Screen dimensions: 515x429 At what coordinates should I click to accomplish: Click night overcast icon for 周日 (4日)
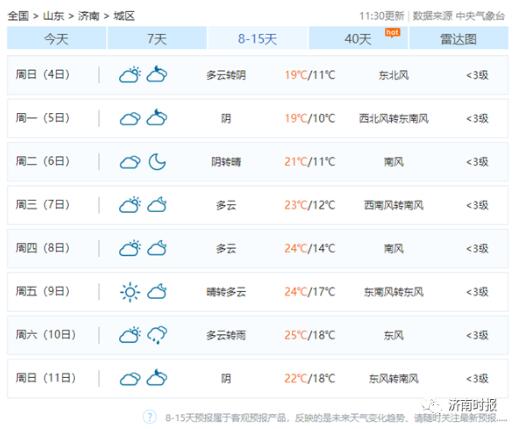pos(157,74)
